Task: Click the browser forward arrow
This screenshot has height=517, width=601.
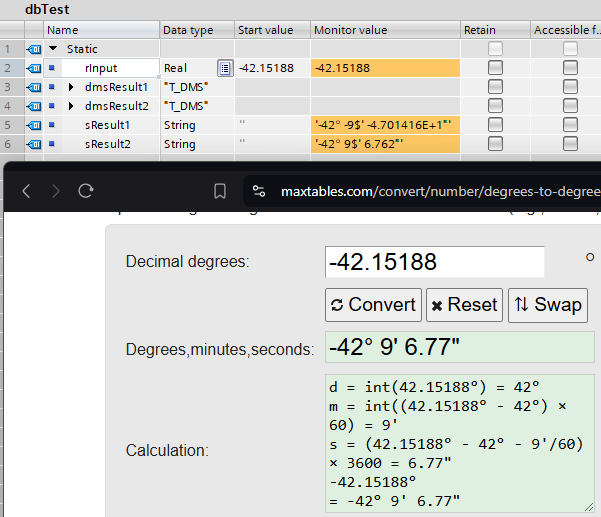Action: coord(56,191)
